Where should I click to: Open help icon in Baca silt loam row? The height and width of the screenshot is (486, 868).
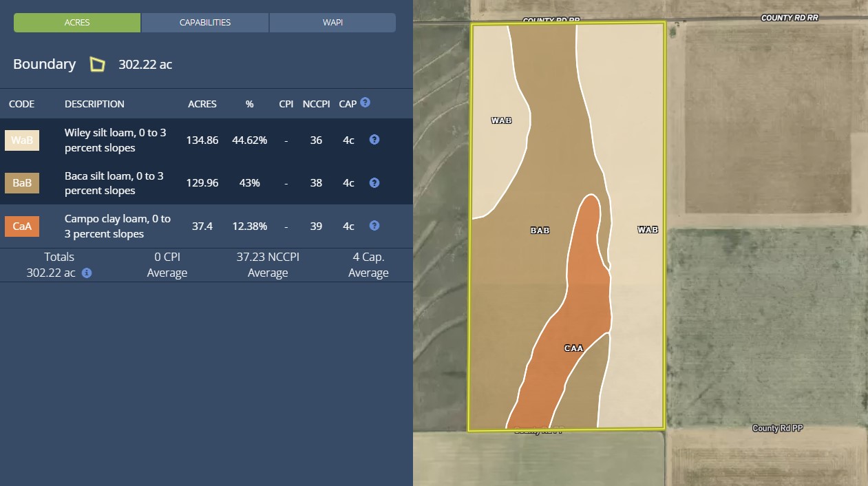point(374,183)
